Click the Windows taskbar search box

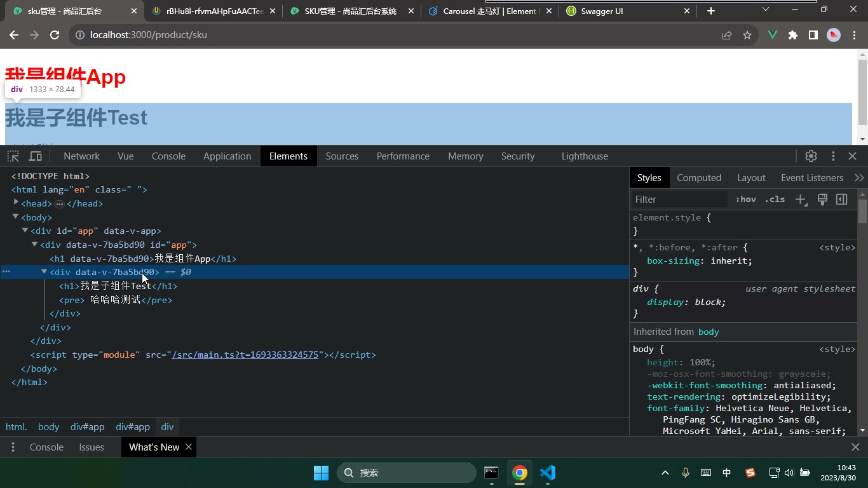[x=407, y=473]
